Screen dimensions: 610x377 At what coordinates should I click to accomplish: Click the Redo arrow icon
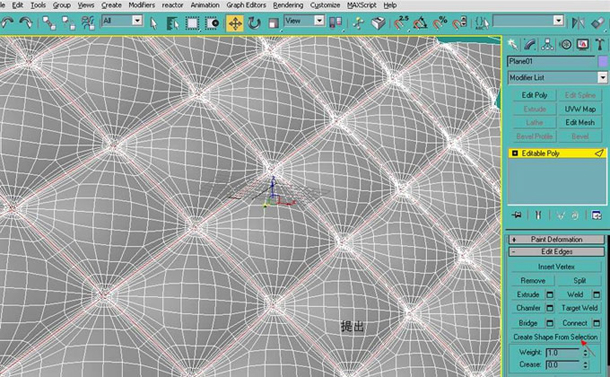click(26, 23)
